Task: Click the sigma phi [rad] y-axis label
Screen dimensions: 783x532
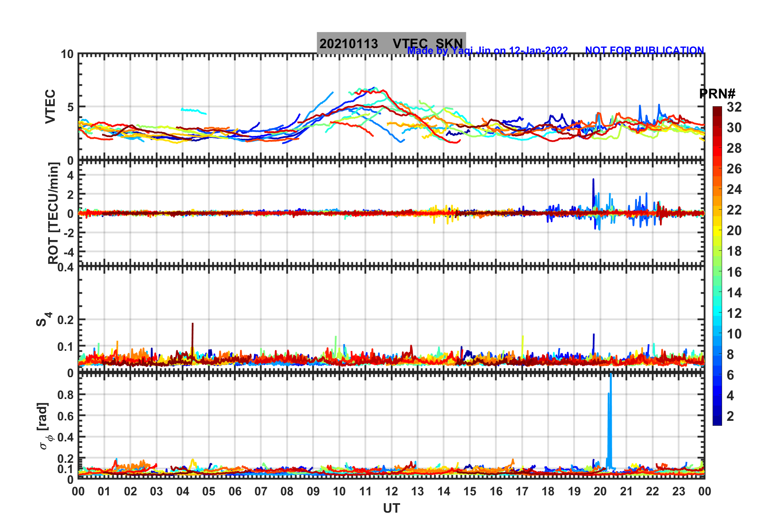Action: [44, 426]
